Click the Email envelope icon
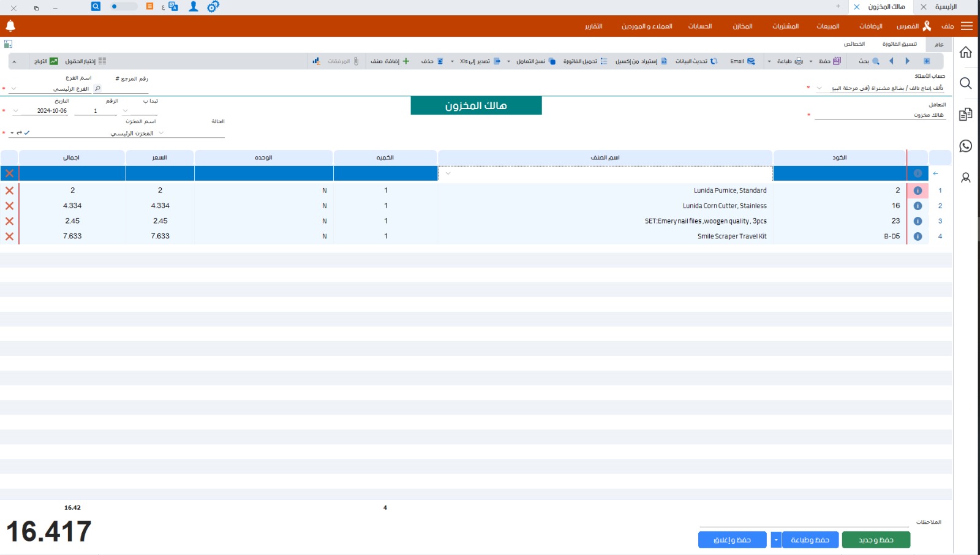The image size is (980, 555). pyautogui.click(x=751, y=61)
